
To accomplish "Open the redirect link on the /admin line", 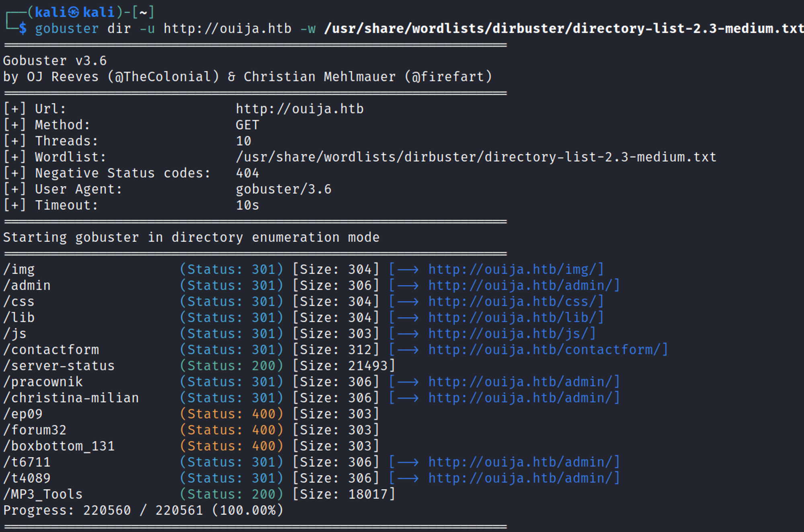I will [523, 285].
